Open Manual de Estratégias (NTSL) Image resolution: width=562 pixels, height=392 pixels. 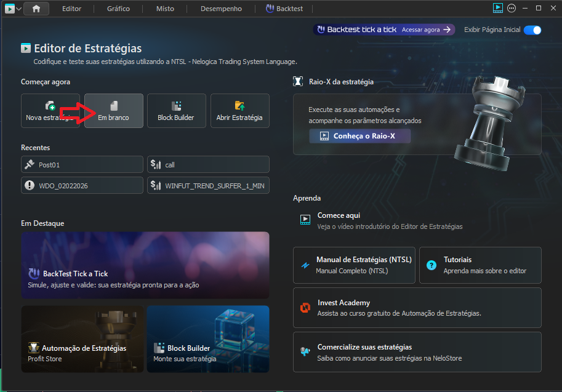tap(354, 265)
